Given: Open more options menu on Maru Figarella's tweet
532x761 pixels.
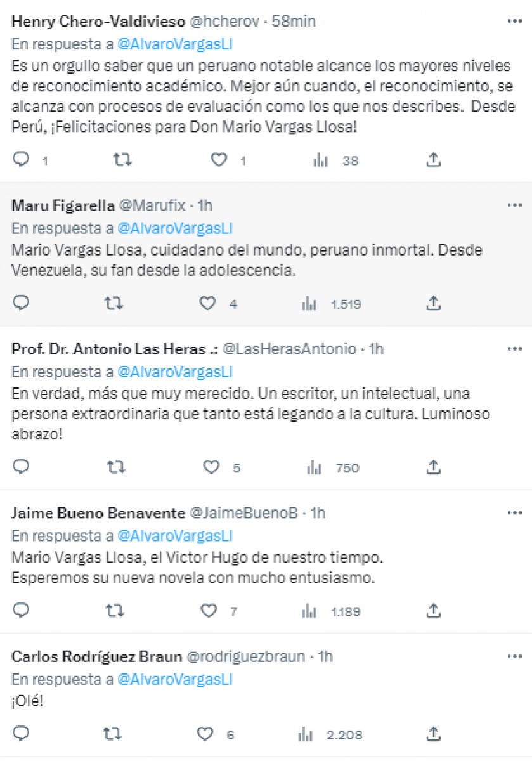Looking at the screenshot, I should 514,205.
